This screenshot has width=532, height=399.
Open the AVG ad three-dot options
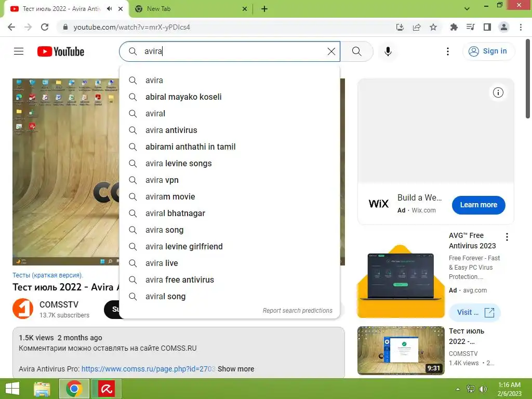click(x=507, y=237)
